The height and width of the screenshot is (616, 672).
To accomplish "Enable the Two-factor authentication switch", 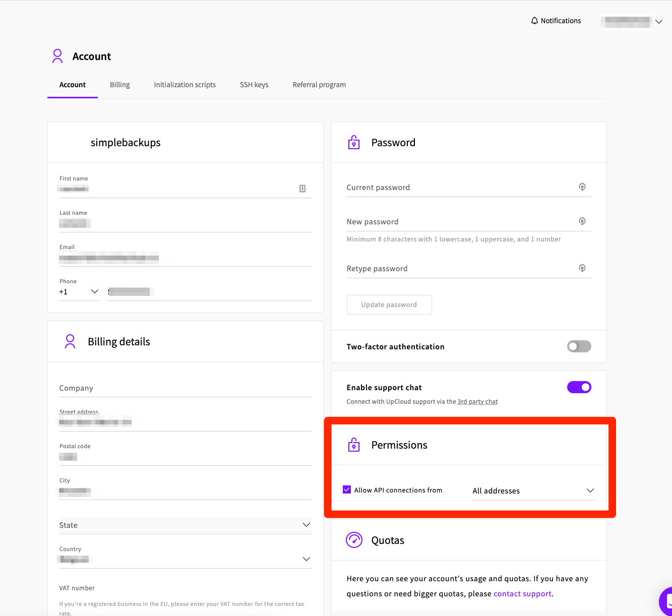I will [x=579, y=346].
